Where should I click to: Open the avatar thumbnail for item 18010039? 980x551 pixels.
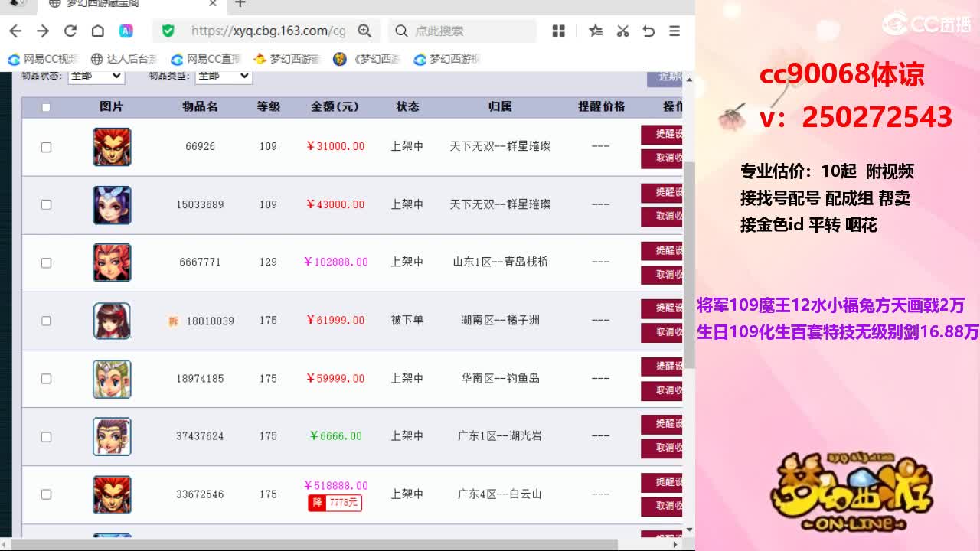coord(112,321)
